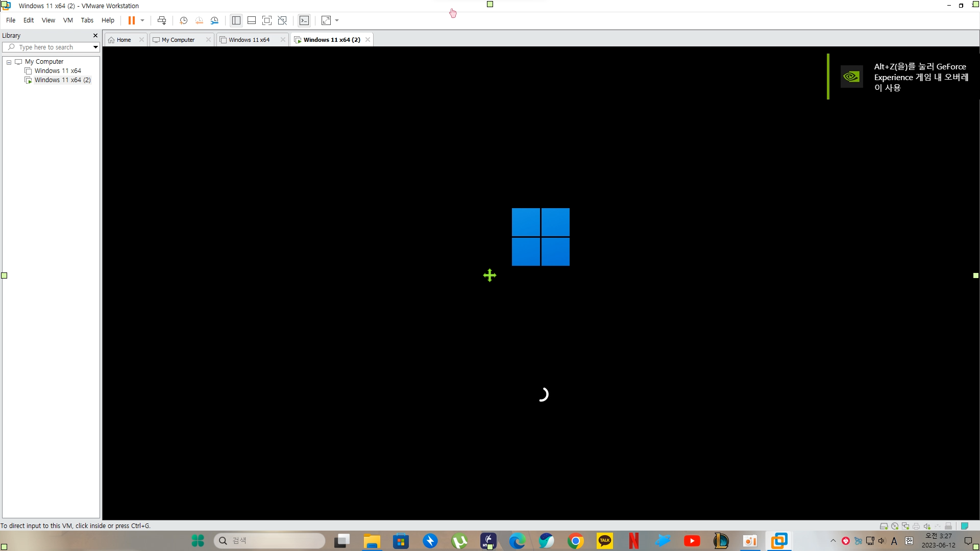Open the Help menu
Image resolution: width=980 pixels, height=551 pixels.
coord(108,20)
